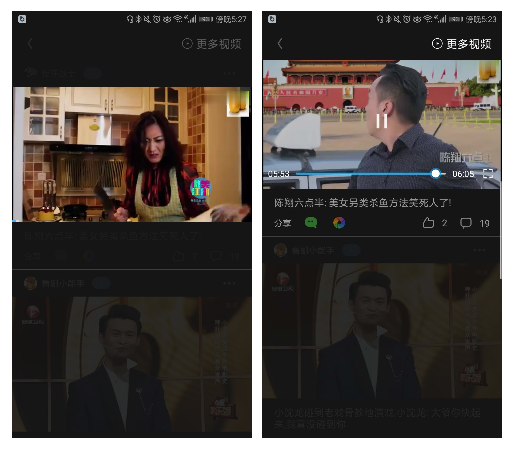Open three-dot menu of left second post
This screenshot has width=511, height=451.
[x=229, y=283]
